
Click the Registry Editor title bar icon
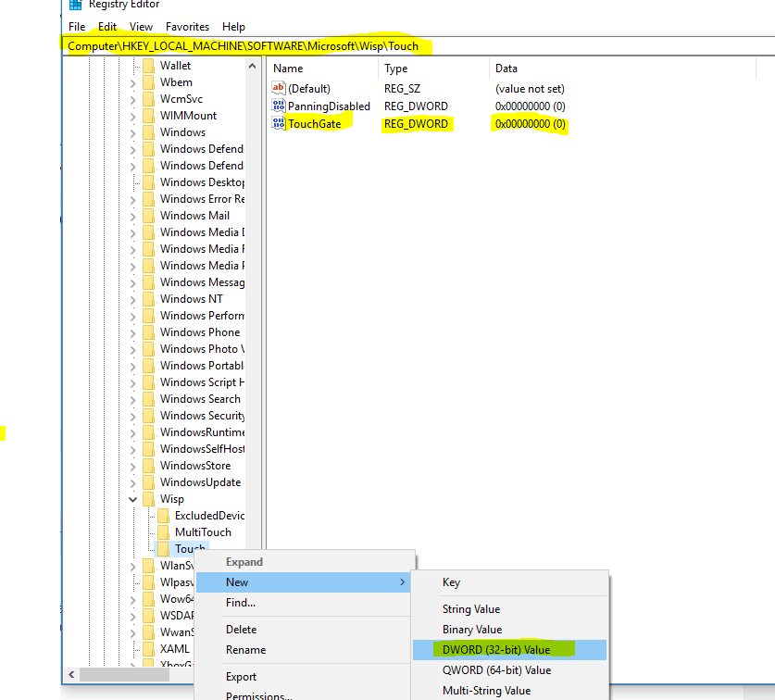click(75, 5)
